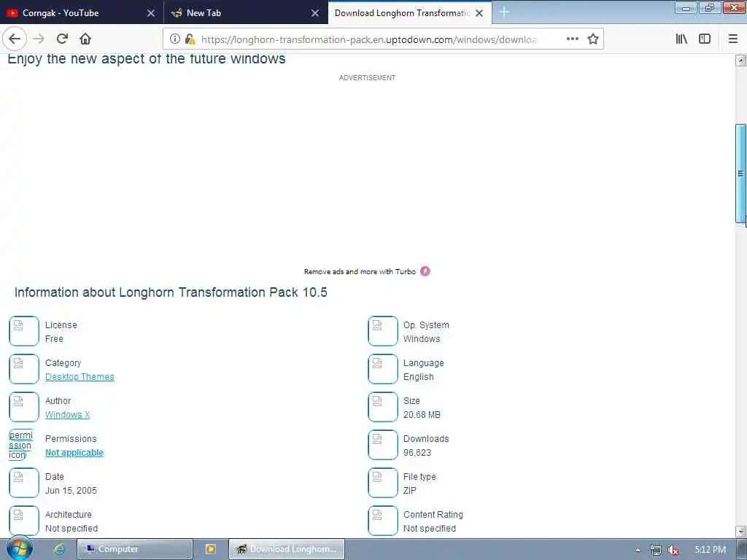
Task: Select the Download Longhorn taskbar button
Action: (286, 549)
